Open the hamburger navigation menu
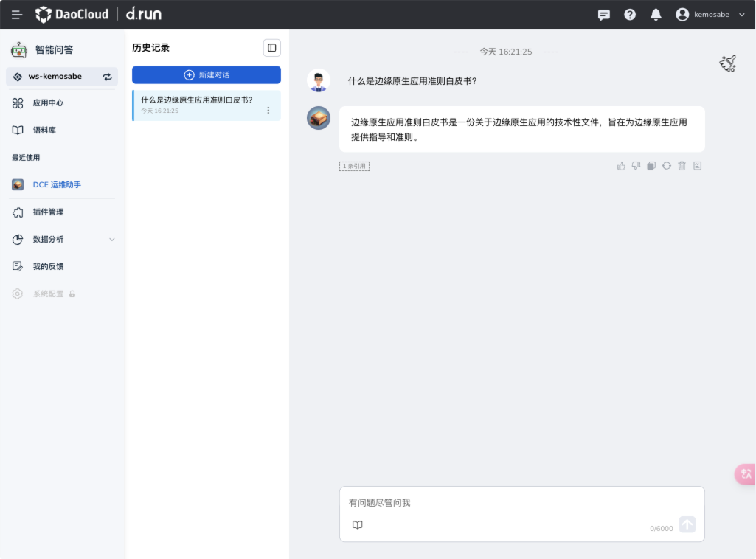Viewport: 756px width, 559px height. click(17, 15)
